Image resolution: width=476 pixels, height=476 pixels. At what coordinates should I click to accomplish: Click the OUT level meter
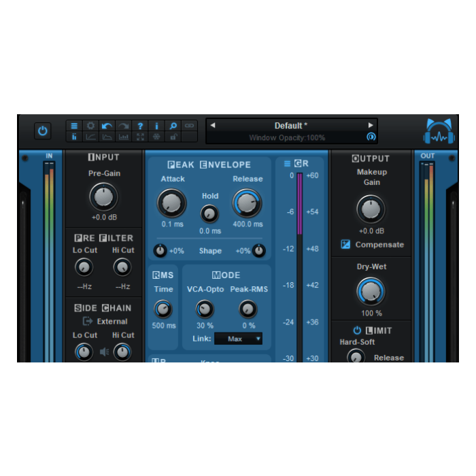pos(428,262)
